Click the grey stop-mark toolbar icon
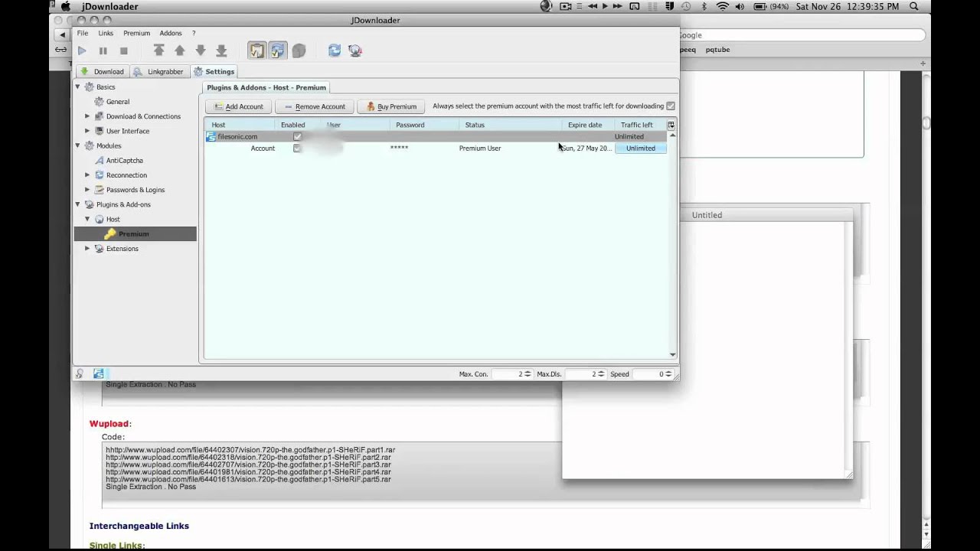 [299, 51]
